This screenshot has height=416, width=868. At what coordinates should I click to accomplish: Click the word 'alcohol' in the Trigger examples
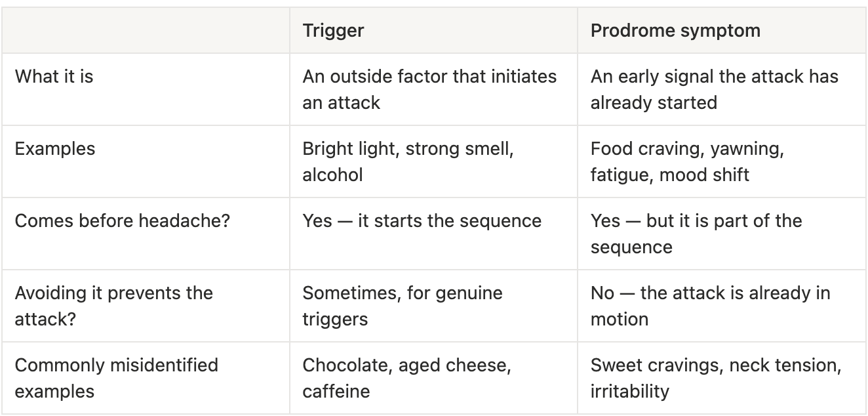[332, 175]
